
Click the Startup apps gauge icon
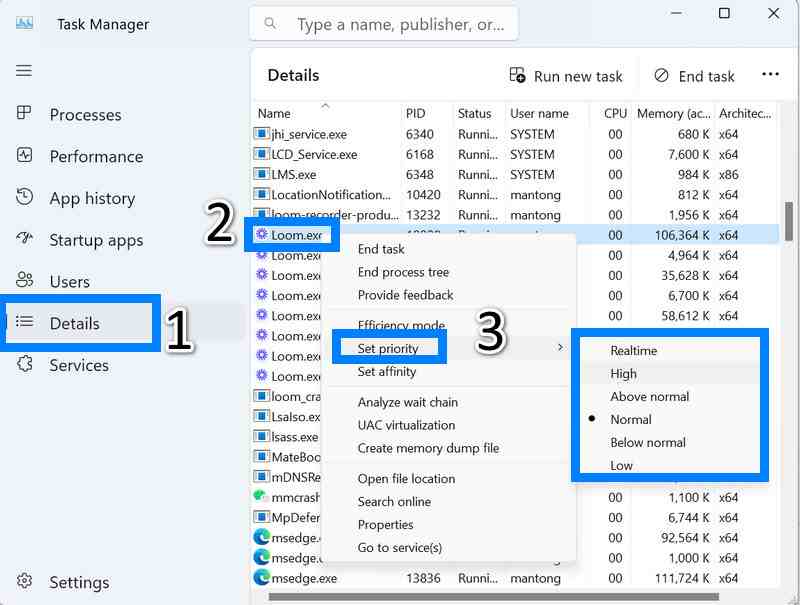pos(25,240)
